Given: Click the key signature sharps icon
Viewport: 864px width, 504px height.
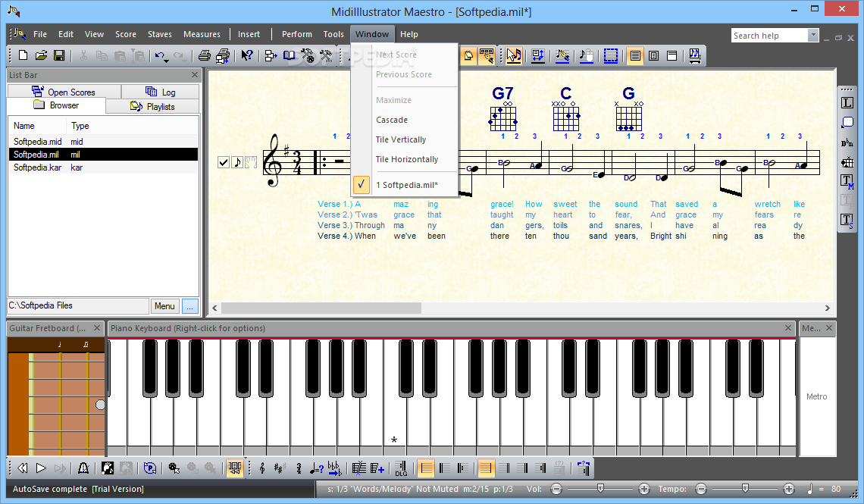Looking at the screenshot, I should [x=280, y=468].
